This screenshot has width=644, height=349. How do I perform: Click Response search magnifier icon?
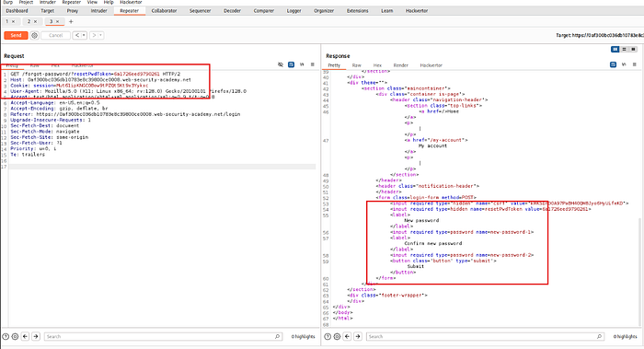pos(599,336)
